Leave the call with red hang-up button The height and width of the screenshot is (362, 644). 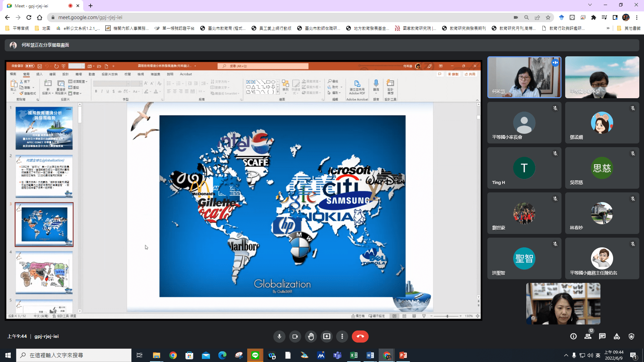pos(360,337)
